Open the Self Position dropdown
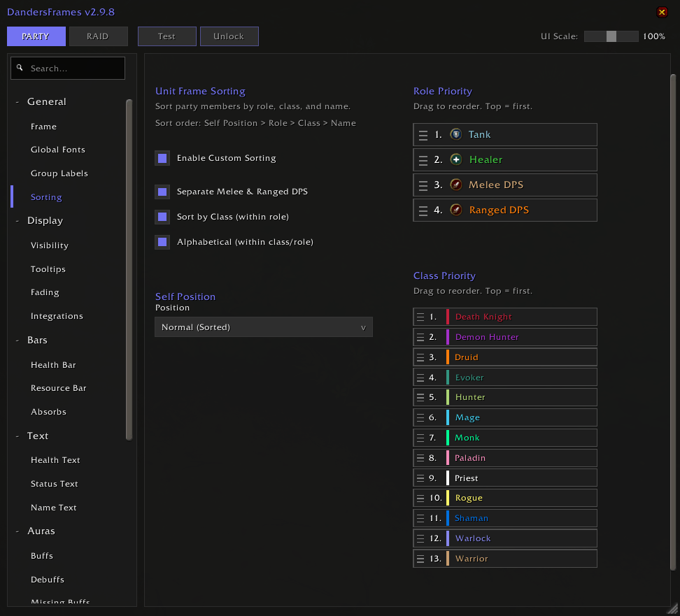This screenshot has width=680, height=616. click(264, 327)
